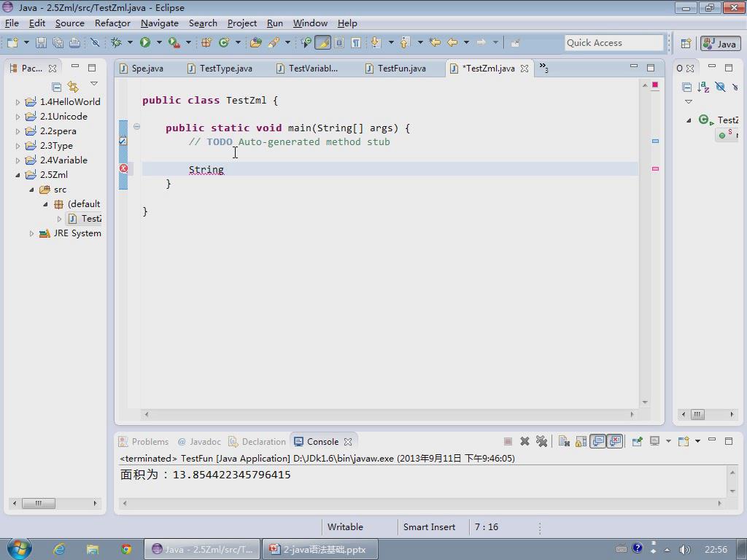The height and width of the screenshot is (560, 747).
Task: Toggle Show Console on Standard Error
Action: (x=615, y=441)
